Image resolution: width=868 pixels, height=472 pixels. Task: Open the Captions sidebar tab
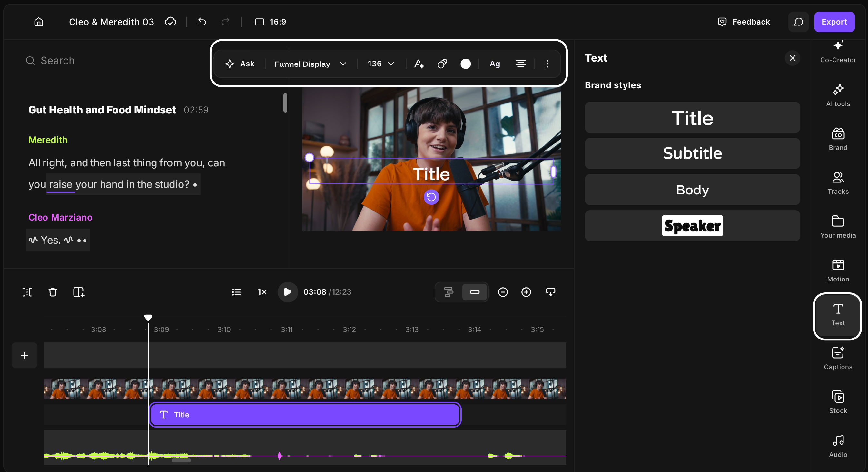[838, 358]
